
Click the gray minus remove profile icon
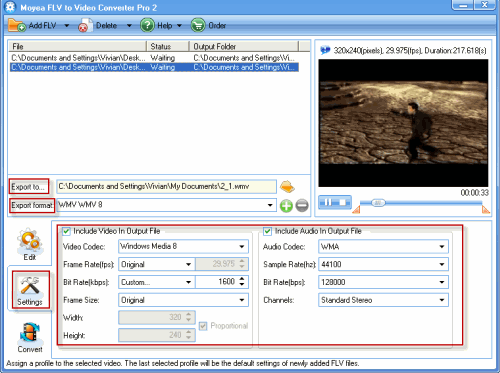(x=302, y=206)
